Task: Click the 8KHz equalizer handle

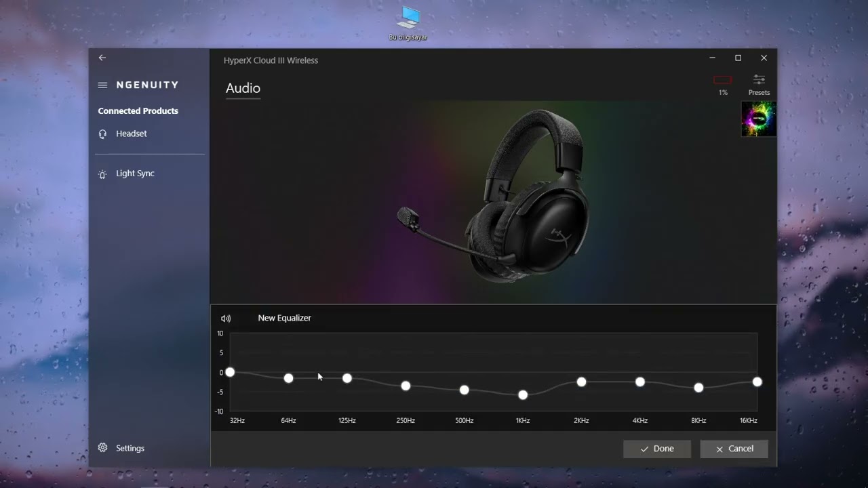Action: pos(698,388)
